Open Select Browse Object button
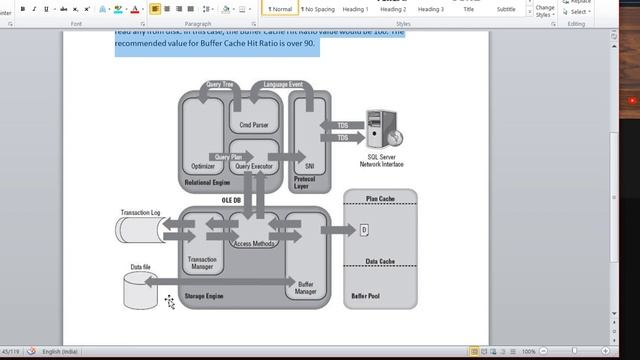 [x=614, y=331]
